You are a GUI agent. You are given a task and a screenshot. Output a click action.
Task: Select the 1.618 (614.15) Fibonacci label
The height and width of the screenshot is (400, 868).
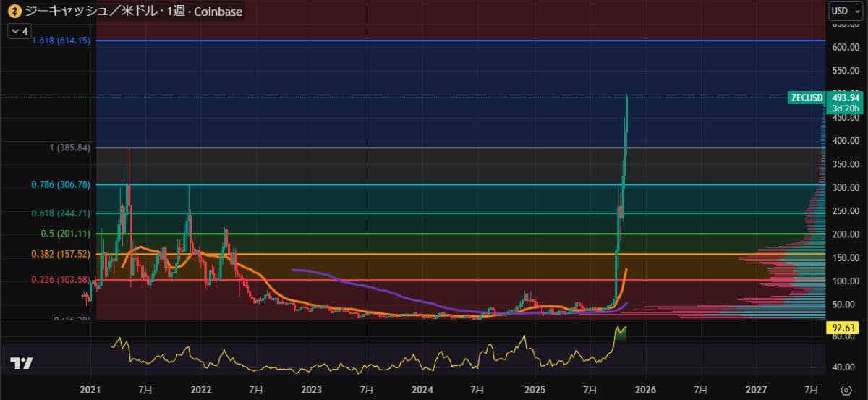coord(61,41)
